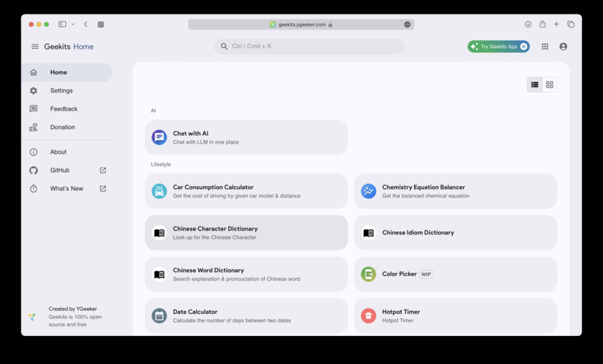Screen dimensions: 603x364
Task: Click the Date Calculator calendar icon
Action: [159, 316]
